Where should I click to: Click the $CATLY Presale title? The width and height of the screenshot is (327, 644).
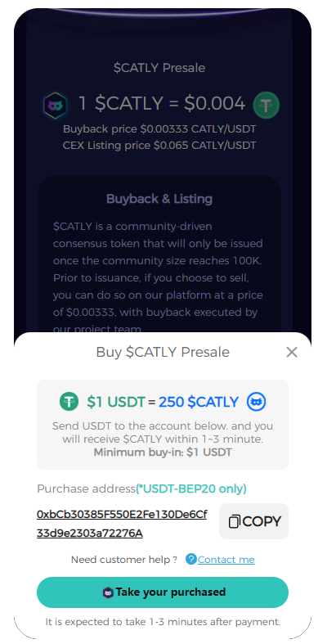click(x=159, y=68)
